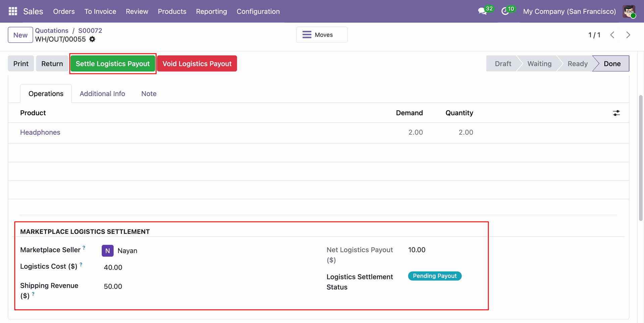Viewport: 644px width, 323px height.
Task: Go to previous record arrow
Action: click(612, 35)
